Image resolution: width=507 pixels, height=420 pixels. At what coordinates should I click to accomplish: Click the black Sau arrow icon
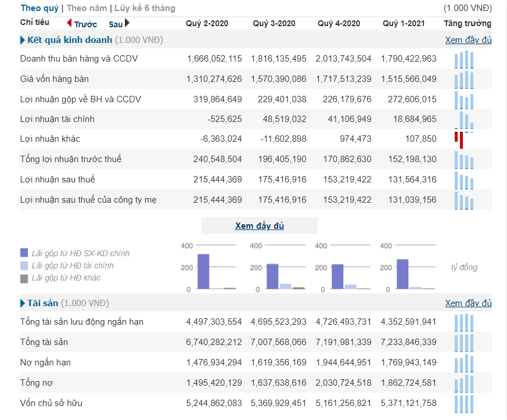coord(127,23)
